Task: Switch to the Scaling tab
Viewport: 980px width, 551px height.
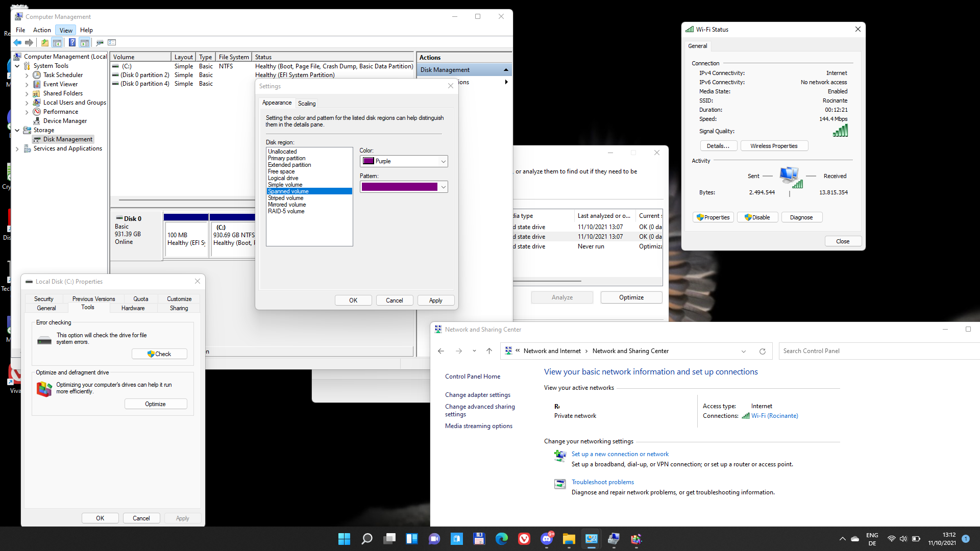Action: coord(307,104)
